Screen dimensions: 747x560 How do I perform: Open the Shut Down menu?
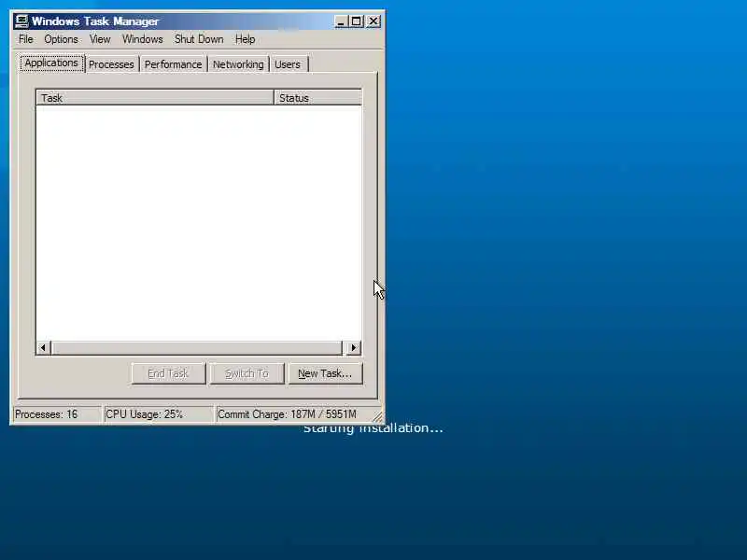pyautogui.click(x=199, y=39)
